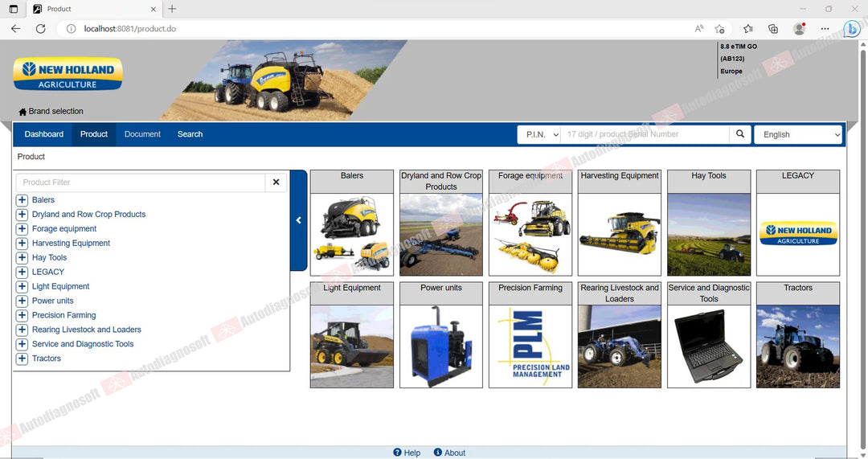Click the Brand selection home icon
Viewport: 868px width, 459px height.
(x=23, y=112)
